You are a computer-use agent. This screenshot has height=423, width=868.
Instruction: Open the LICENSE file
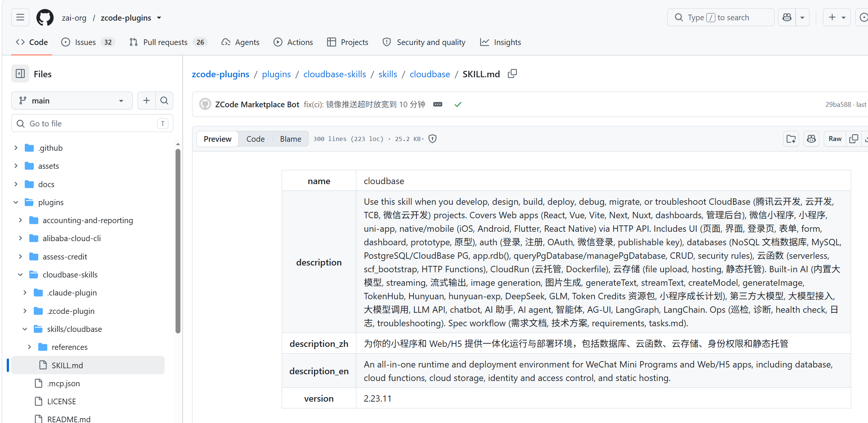(62, 401)
